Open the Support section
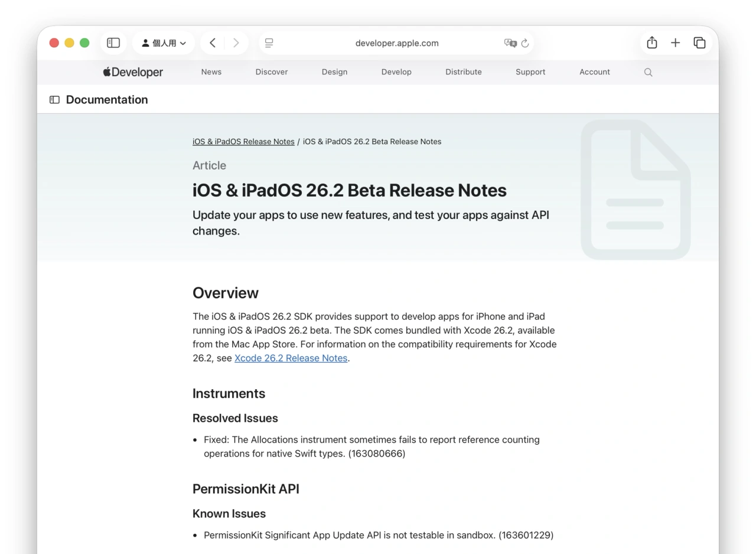756x554 pixels. pos(530,71)
